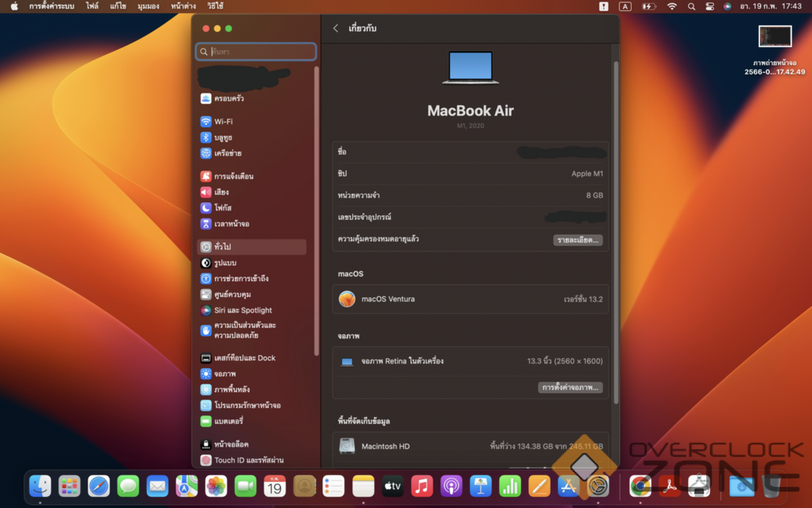The width and height of the screenshot is (812, 508).
Task: Select the screenshot file thumbnail on the desktop
Action: [x=775, y=36]
